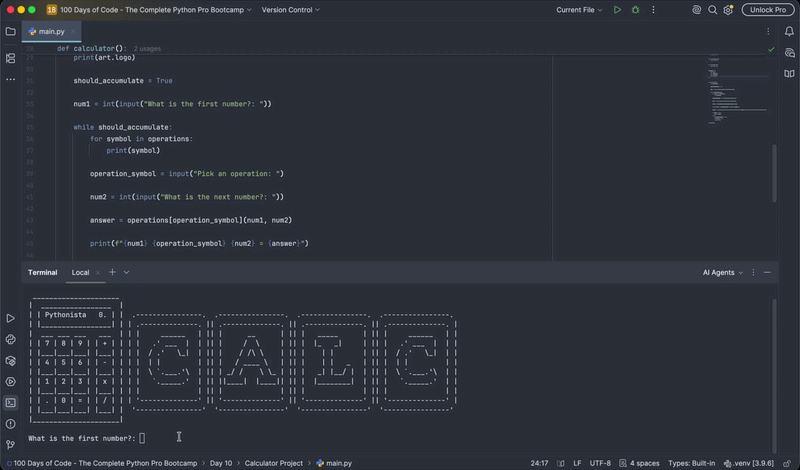Screen dimensions: 800x470
Task: Click the terminal vertical scrollbar
Action: point(774,376)
